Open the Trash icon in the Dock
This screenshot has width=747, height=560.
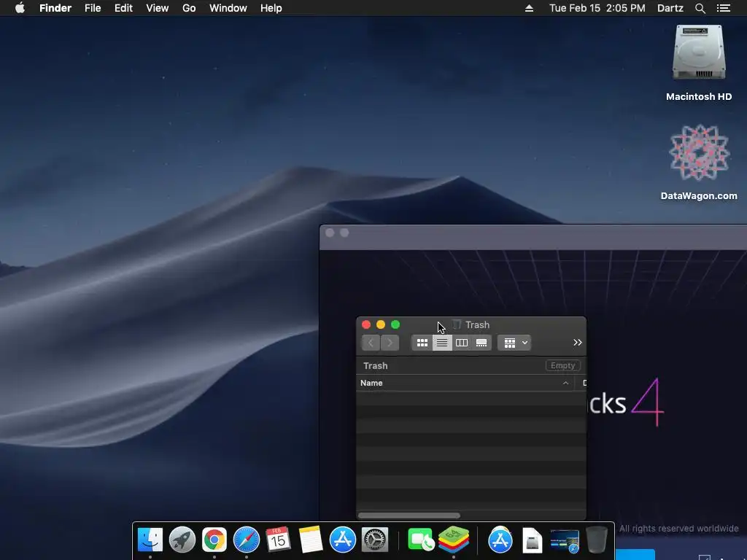click(597, 540)
